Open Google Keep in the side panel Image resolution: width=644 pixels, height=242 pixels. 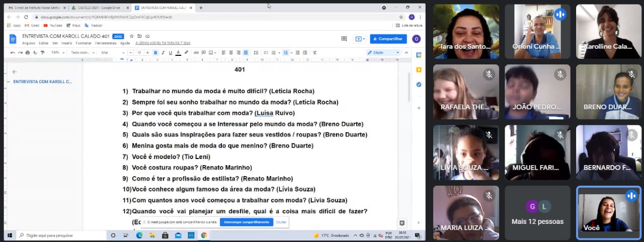[419, 69]
